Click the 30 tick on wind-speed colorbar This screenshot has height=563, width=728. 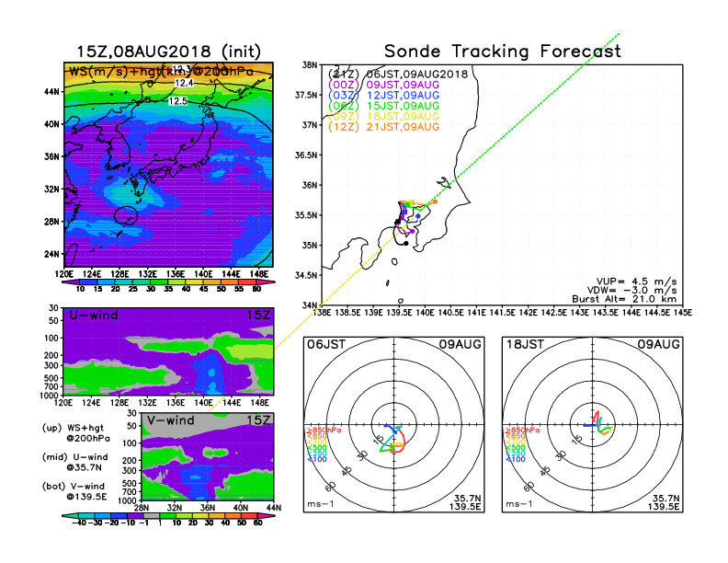tap(151, 289)
